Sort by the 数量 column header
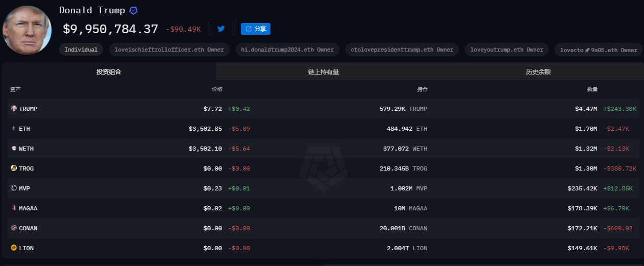The image size is (644, 266). pyautogui.click(x=592, y=89)
